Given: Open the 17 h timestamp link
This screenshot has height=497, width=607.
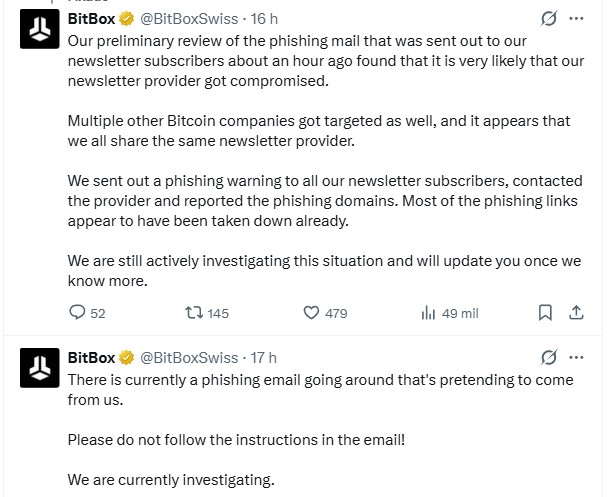Looking at the screenshot, I should click(264, 358).
